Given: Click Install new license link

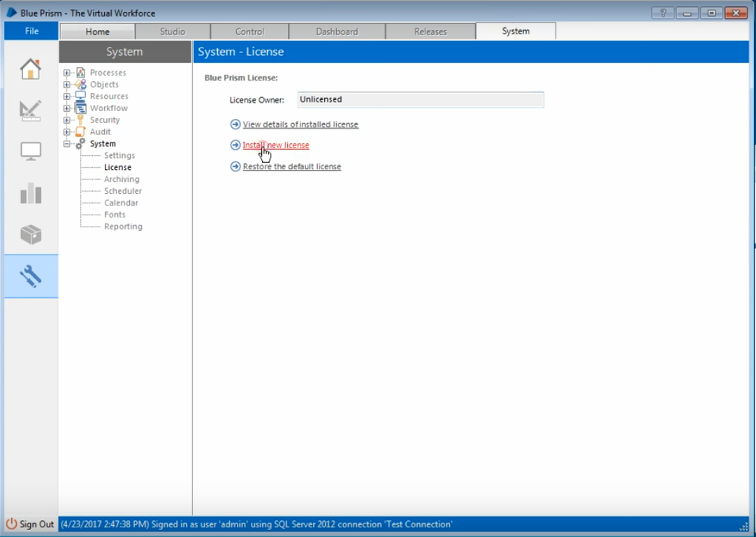Looking at the screenshot, I should click(x=276, y=145).
